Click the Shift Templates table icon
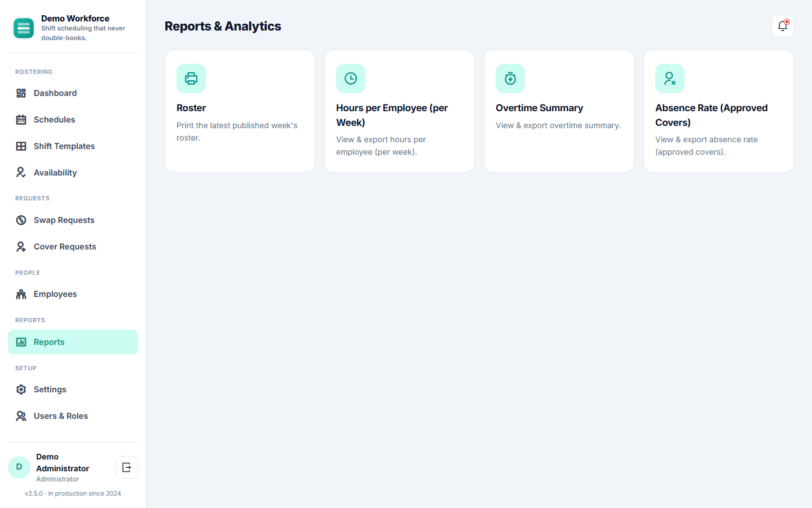This screenshot has height=508, width=812. coord(21,146)
